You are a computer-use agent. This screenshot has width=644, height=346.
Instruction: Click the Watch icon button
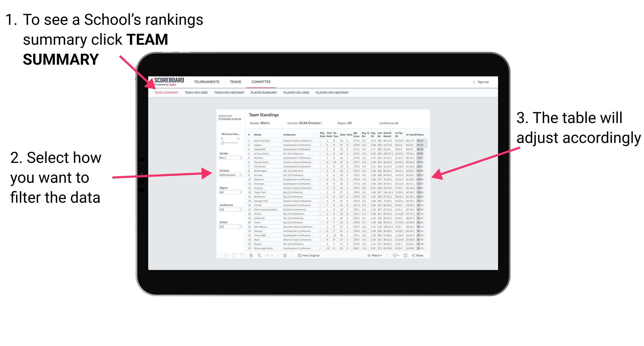[x=368, y=256]
